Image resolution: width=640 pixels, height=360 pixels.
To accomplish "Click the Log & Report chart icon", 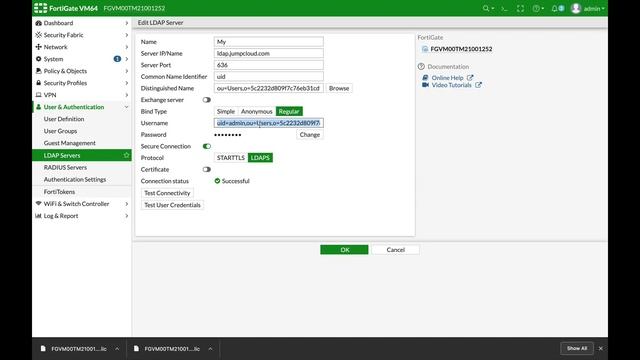I will tap(38, 216).
